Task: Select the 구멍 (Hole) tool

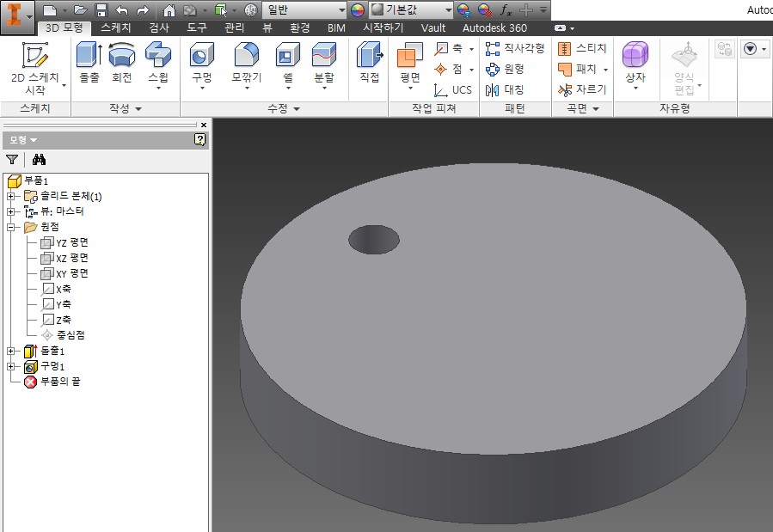Action: [x=202, y=65]
